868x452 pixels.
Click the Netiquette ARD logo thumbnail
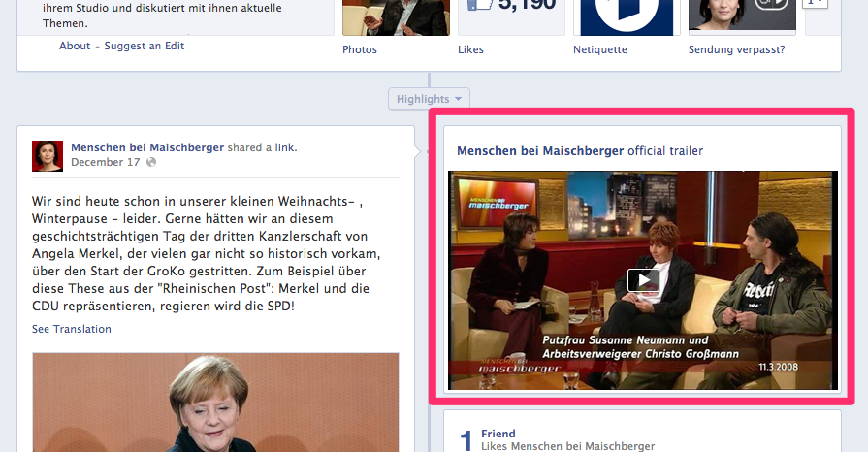coord(627,17)
